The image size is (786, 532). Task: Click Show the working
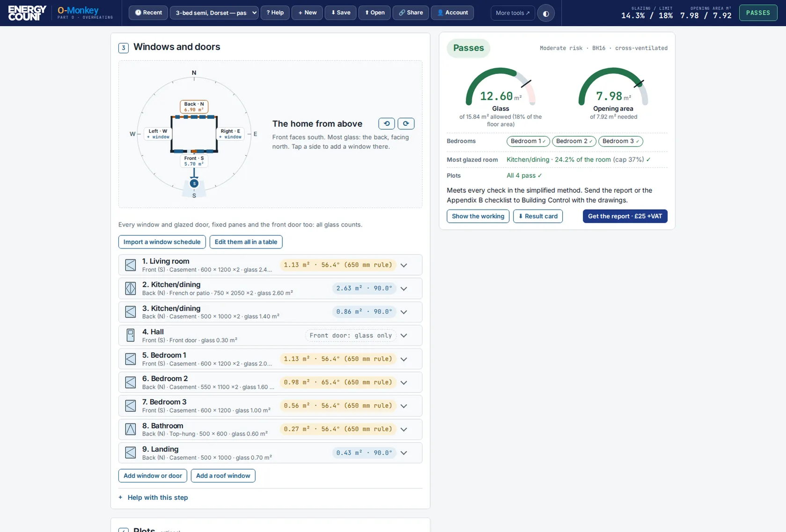pos(478,216)
